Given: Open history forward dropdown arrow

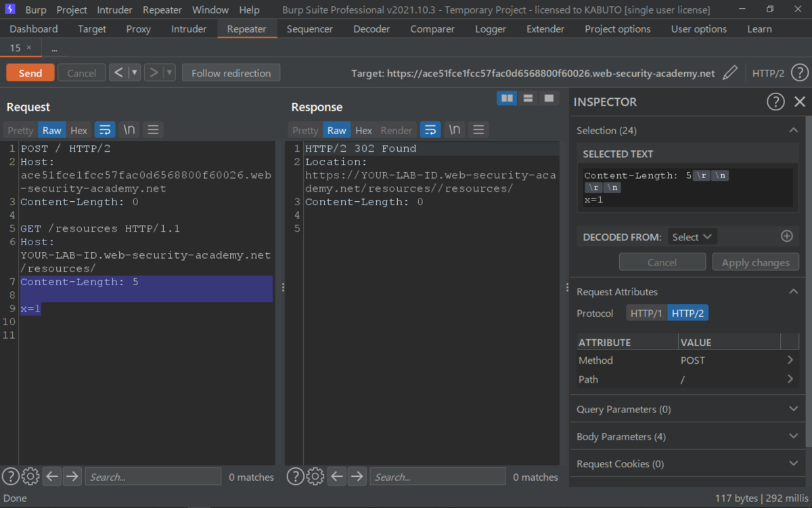Looking at the screenshot, I should point(170,73).
